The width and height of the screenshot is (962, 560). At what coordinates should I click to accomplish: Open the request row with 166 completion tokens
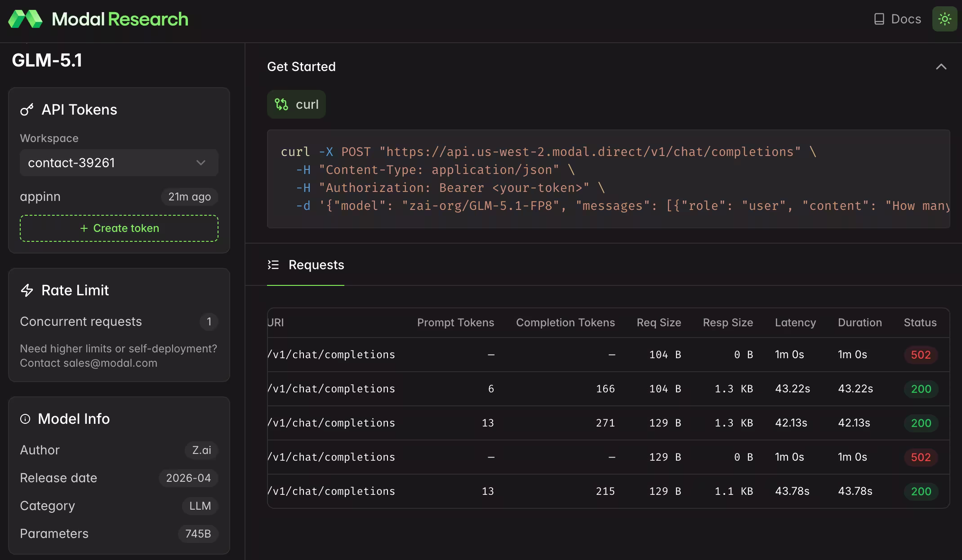605,389
